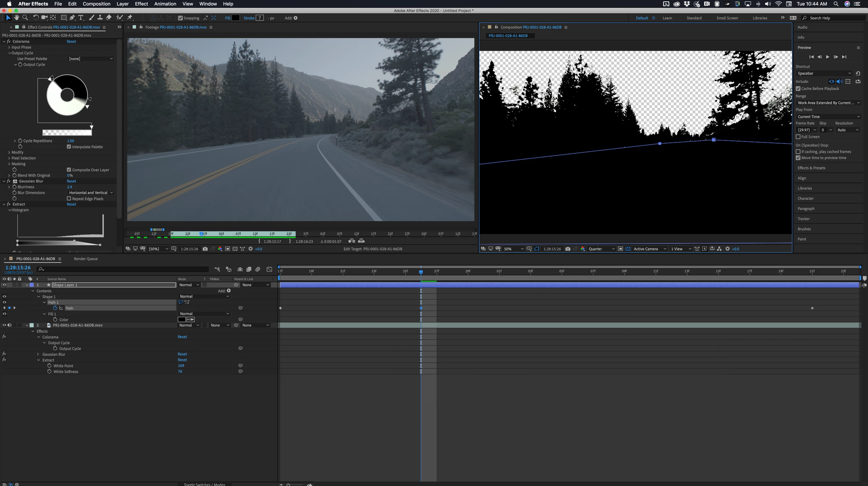Take snapshot in Composition viewer
The width and height of the screenshot is (868, 486).
tap(568, 249)
